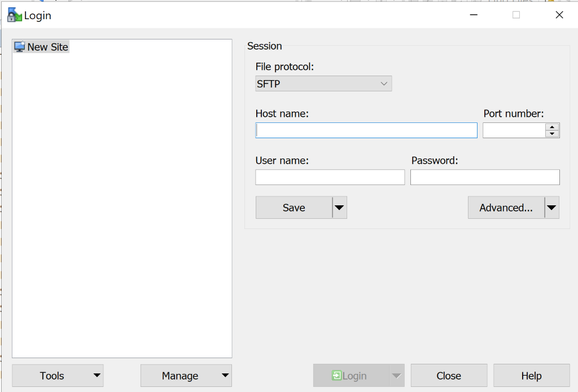Focus the User name field
This screenshot has width=578, height=392.
(x=330, y=177)
